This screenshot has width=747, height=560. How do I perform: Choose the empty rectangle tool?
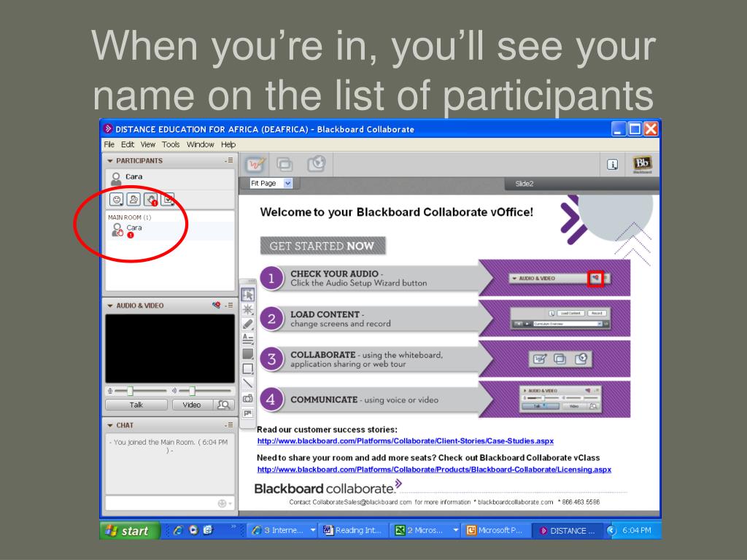coord(248,368)
